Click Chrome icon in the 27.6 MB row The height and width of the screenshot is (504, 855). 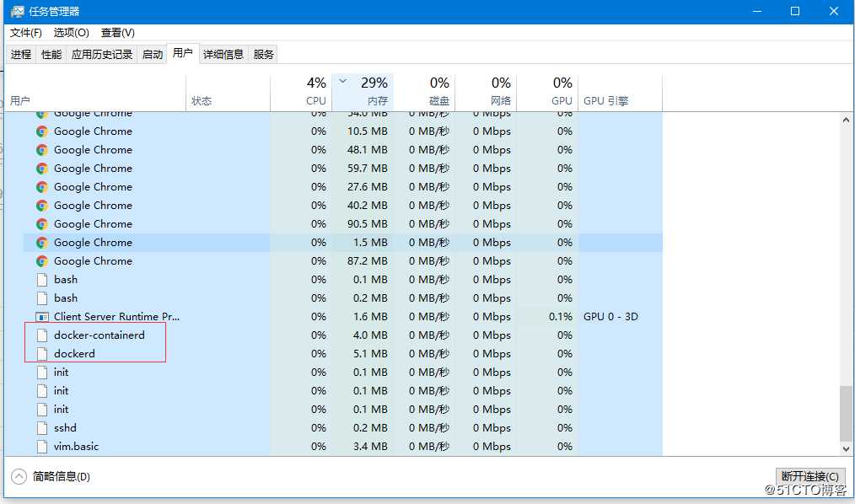click(x=42, y=187)
